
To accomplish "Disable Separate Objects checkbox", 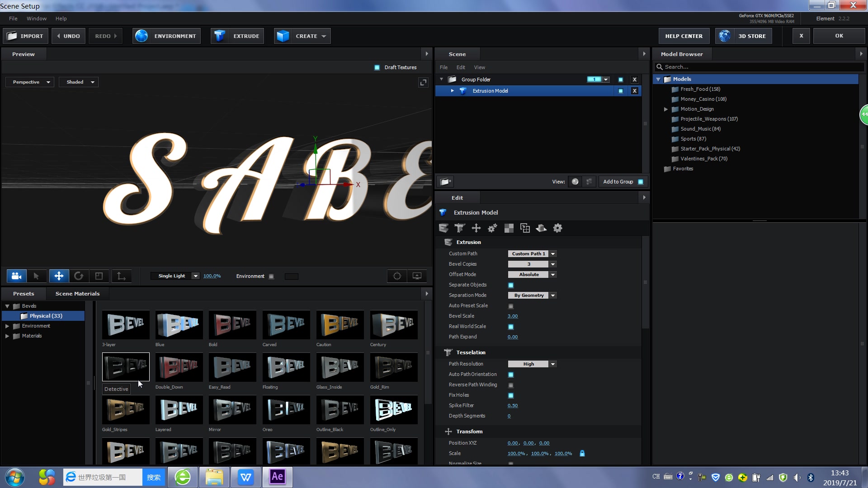I will [511, 285].
